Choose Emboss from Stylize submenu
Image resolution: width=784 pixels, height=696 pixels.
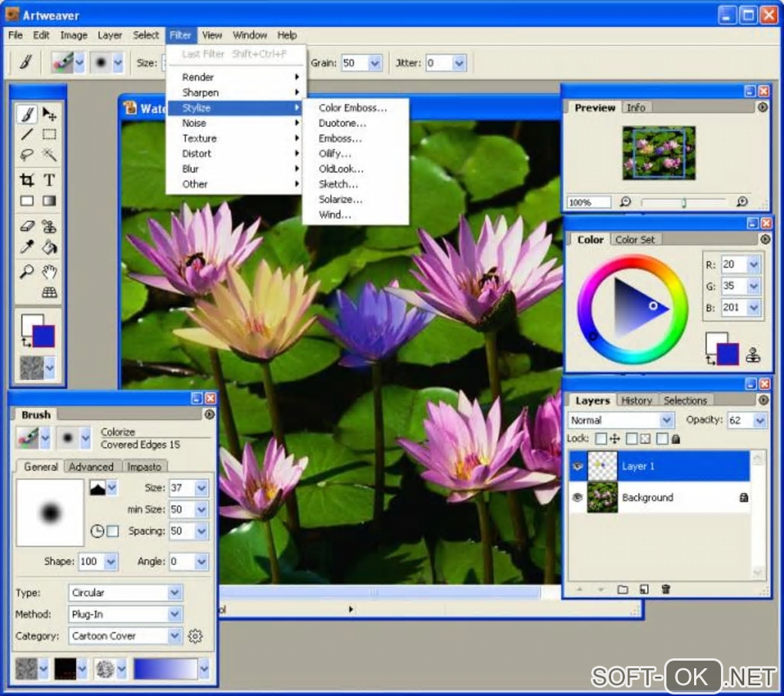(340, 138)
